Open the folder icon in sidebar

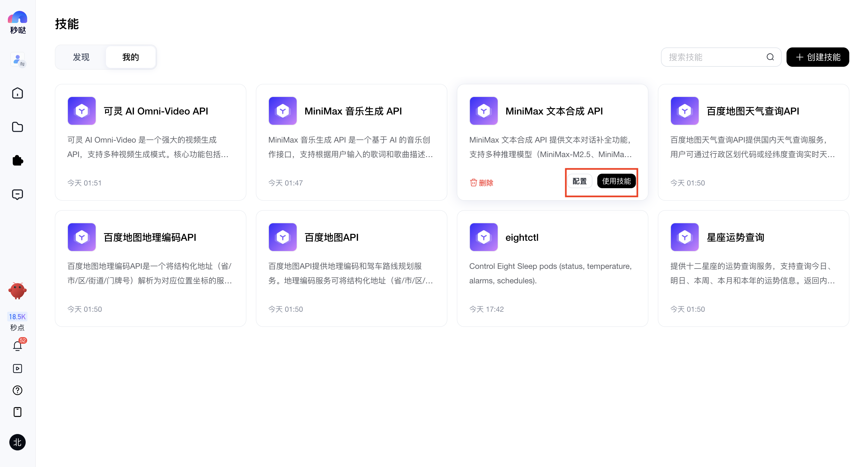click(18, 127)
